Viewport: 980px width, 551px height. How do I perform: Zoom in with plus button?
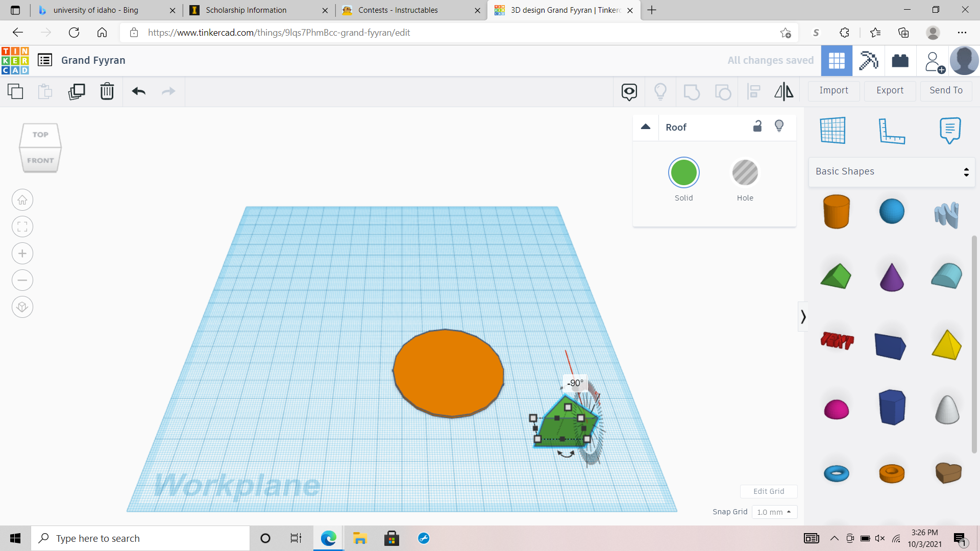click(22, 254)
